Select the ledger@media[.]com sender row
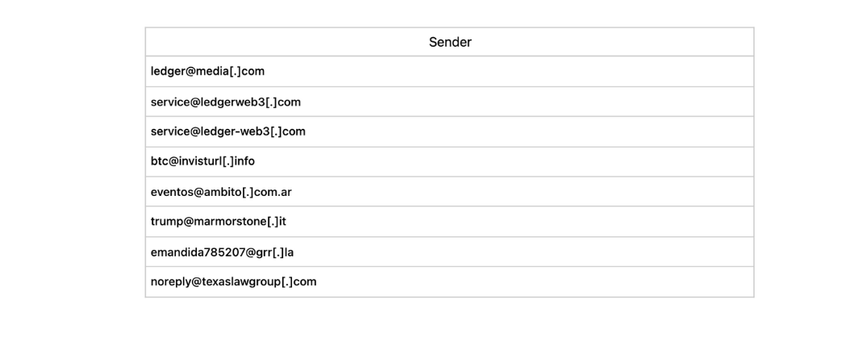Viewport: 868px width, 337px height. click(207, 71)
